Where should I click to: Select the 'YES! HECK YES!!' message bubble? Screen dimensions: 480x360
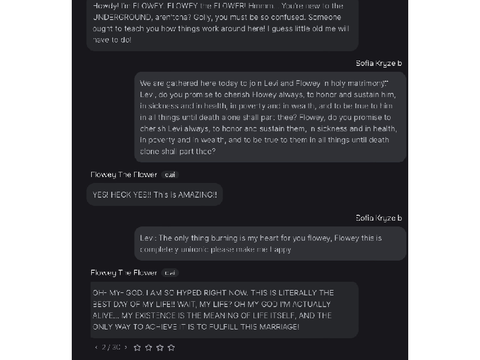tap(155, 195)
